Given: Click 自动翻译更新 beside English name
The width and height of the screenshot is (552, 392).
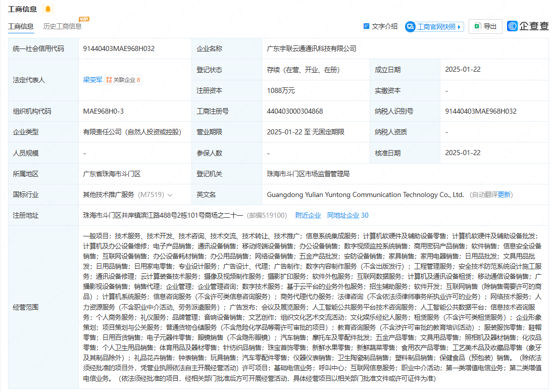Looking at the screenshot, I should tap(490, 194).
